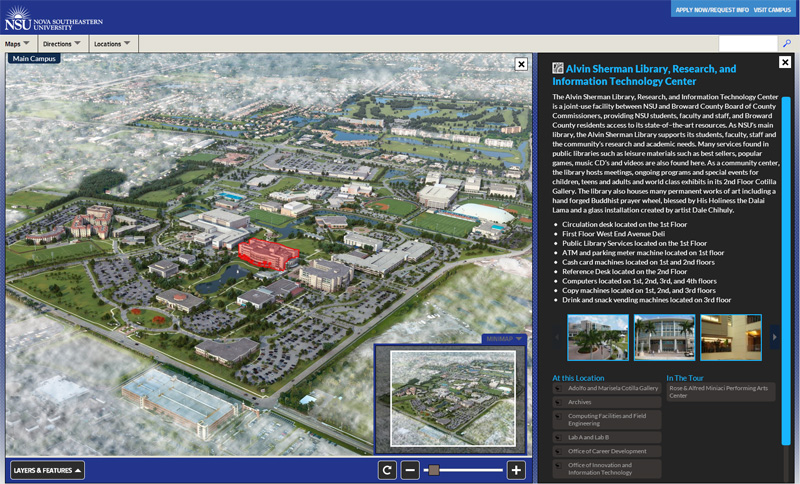The height and width of the screenshot is (484, 800).
Task: Zoom in with the plus button
Action: click(x=516, y=470)
